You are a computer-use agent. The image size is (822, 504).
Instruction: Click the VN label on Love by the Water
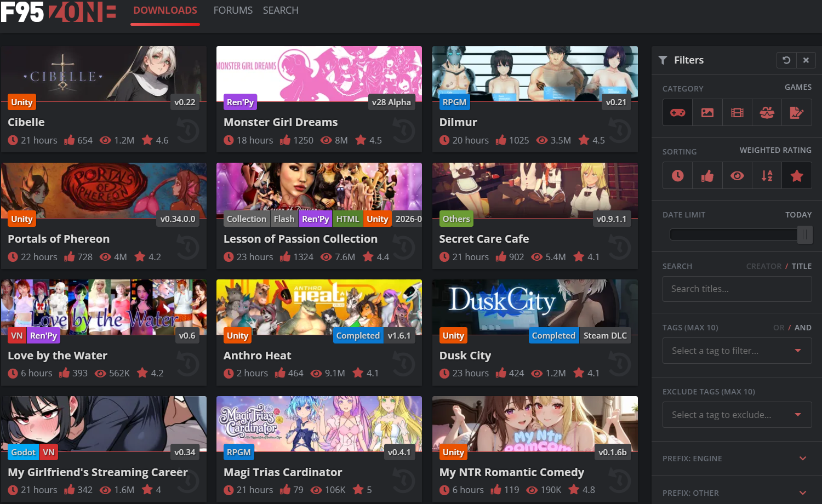pyautogui.click(x=17, y=336)
